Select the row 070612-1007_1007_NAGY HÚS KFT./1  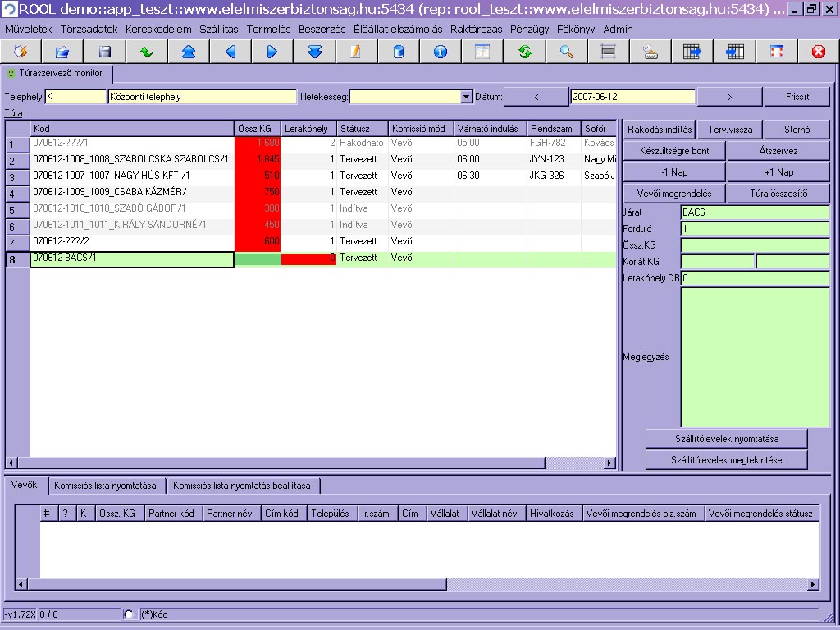(x=131, y=176)
